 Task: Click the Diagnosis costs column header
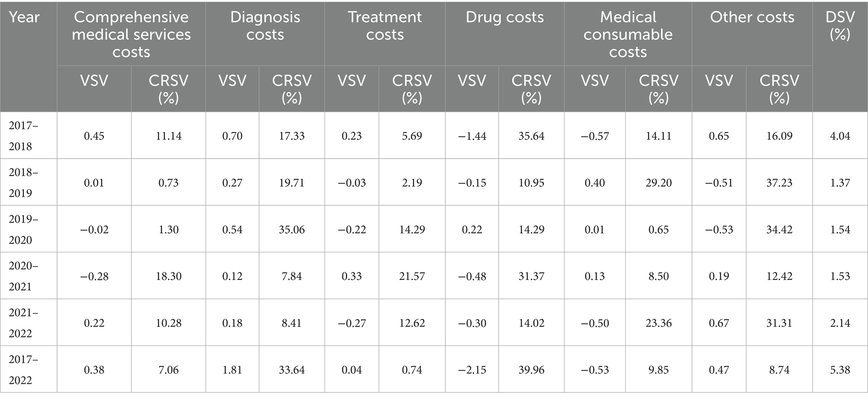click(265, 26)
